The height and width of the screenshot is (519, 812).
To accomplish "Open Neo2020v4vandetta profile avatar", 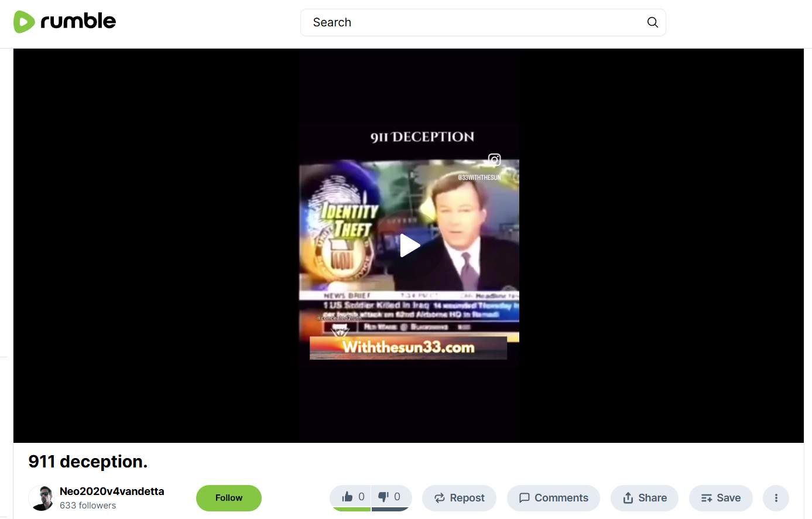I will (x=41, y=498).
